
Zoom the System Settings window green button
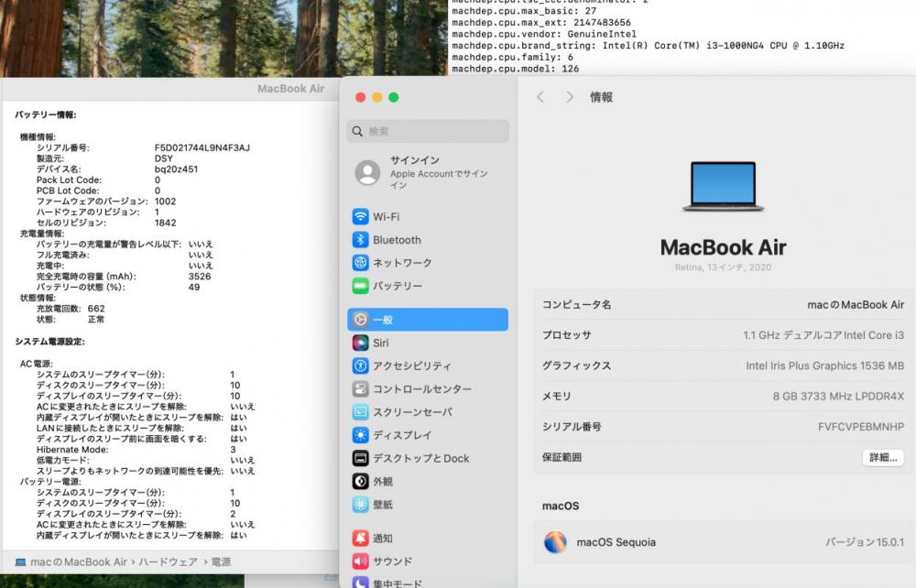pyautogui.click(x=394, y=97)
